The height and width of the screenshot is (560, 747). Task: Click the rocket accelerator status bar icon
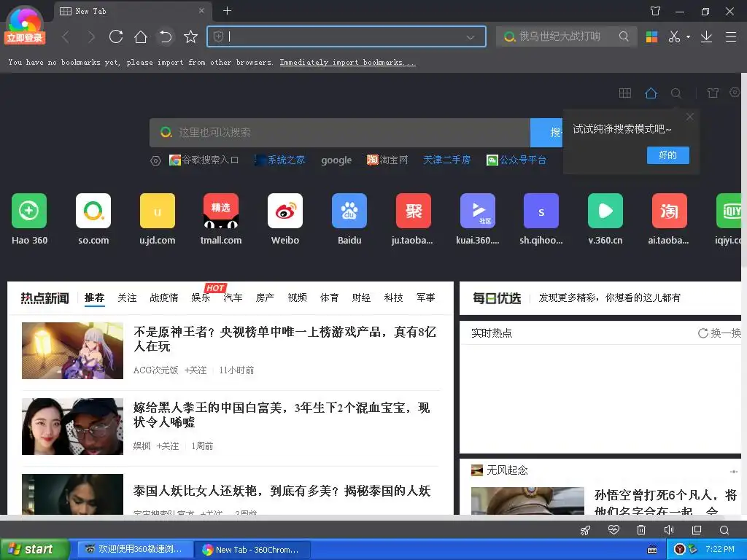coord(585,530)
